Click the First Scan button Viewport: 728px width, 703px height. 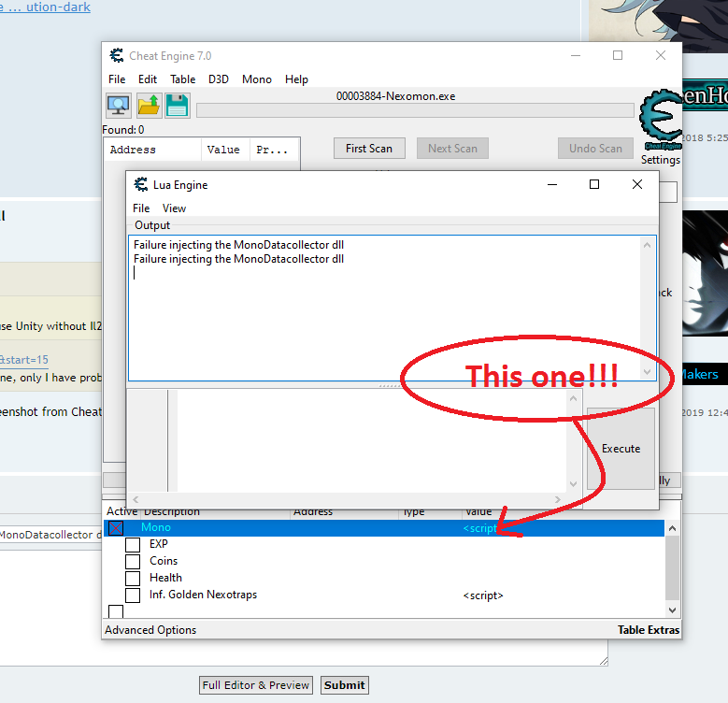tap(369, 148)
